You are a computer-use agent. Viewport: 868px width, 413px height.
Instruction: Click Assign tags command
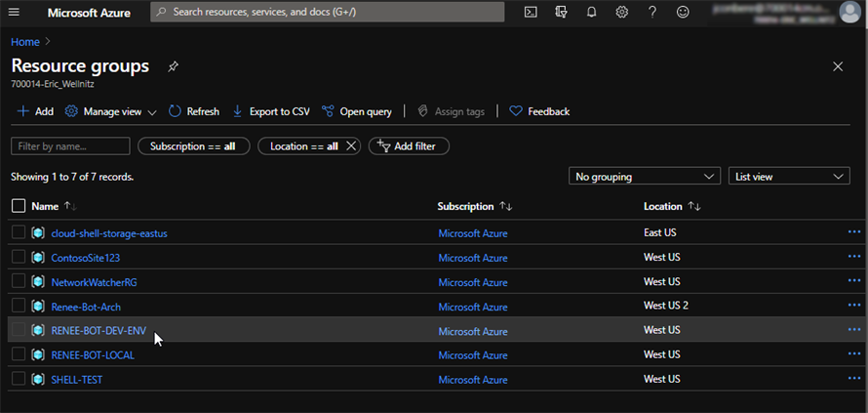[452, 111]
